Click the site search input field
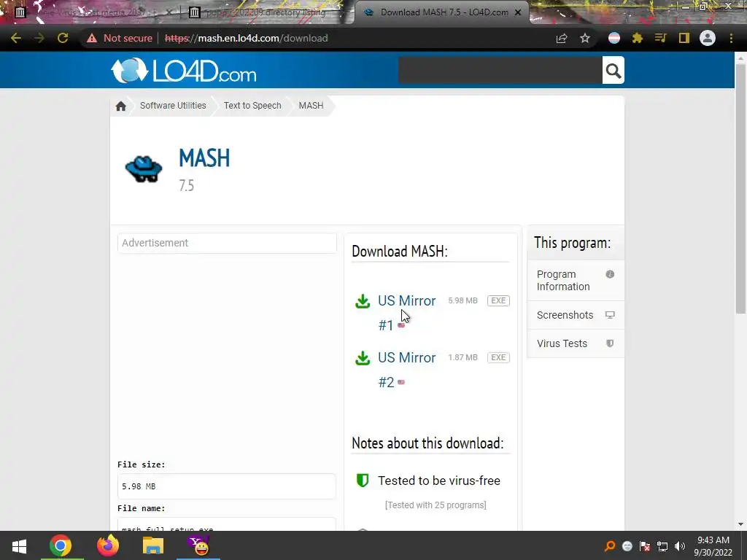The width and height of the screenshot is (747, 560). (x=500, y=71)
